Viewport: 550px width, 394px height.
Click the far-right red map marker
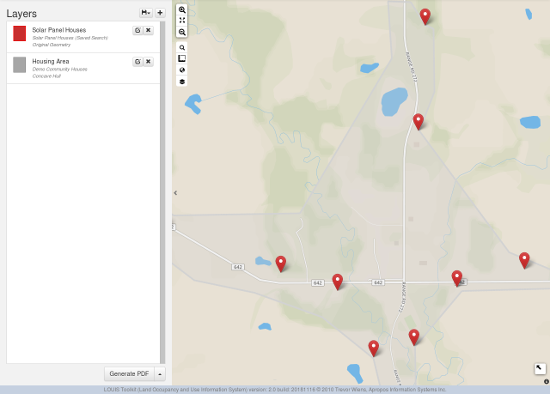coord(524,260)
